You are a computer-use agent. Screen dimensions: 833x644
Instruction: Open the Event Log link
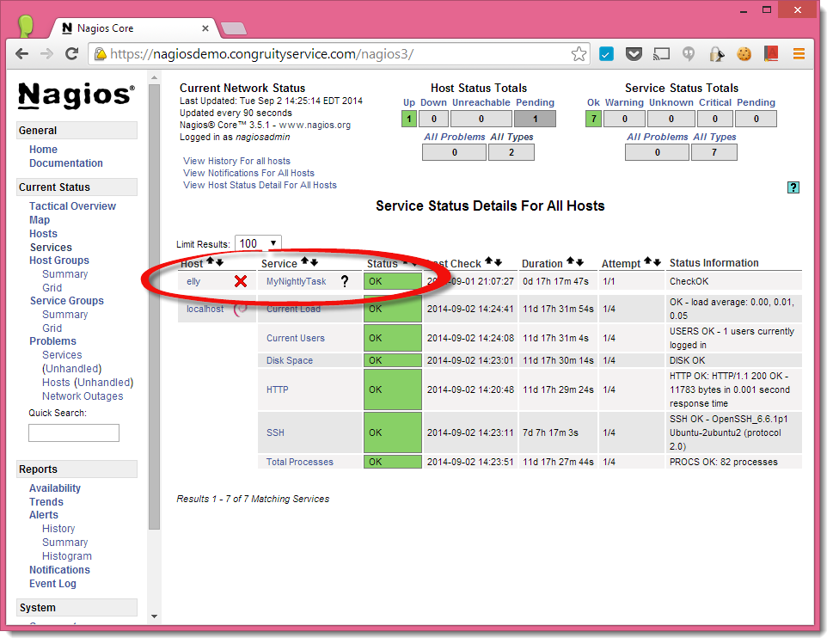52,584
